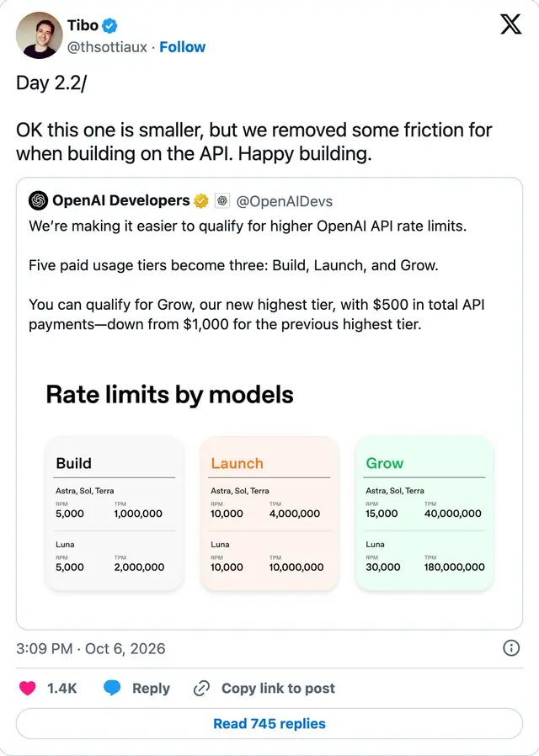Click the Tibo display name
Image resolution: width=539 pixels, height=756 pixels.
pyautogui.click(x=83, y=25)
